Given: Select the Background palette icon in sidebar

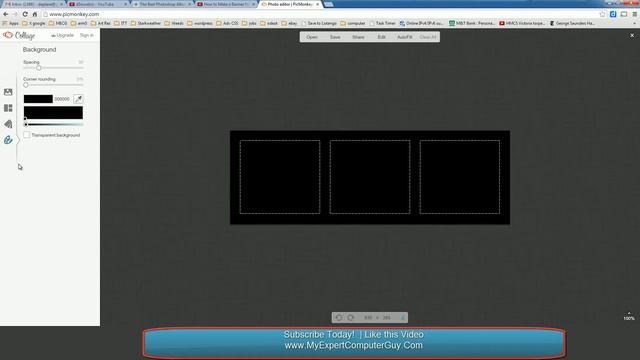Looking at the screenshot, I should tap(8, 140).
